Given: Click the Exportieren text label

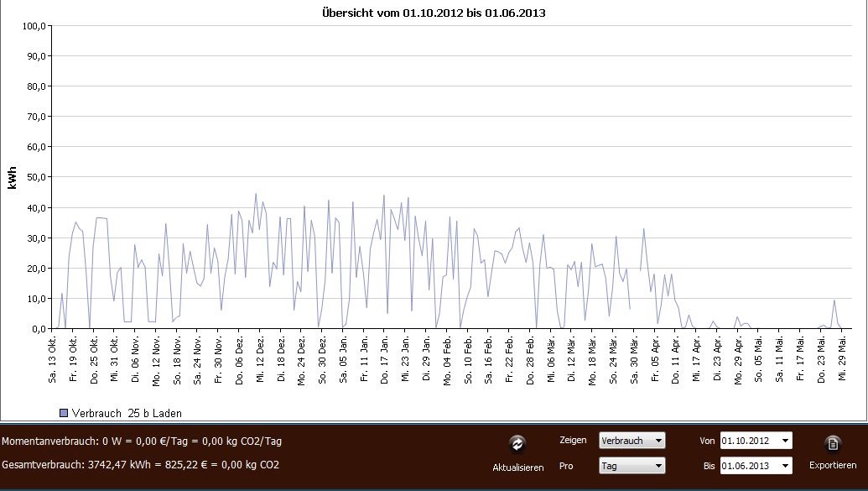Looking at the screenshot, I should coord(832,466).
